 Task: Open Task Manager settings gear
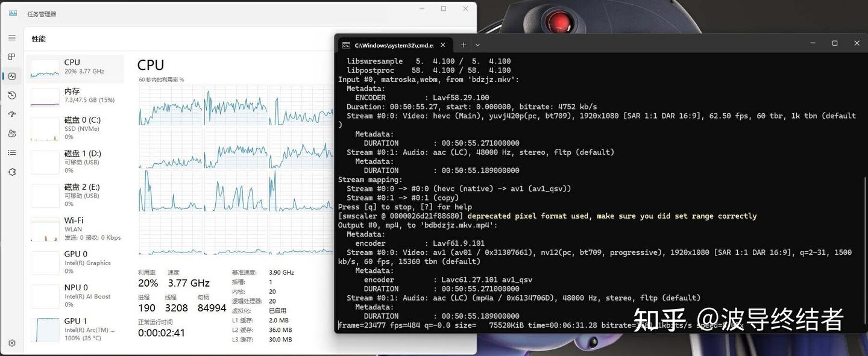tap(11, 342)
